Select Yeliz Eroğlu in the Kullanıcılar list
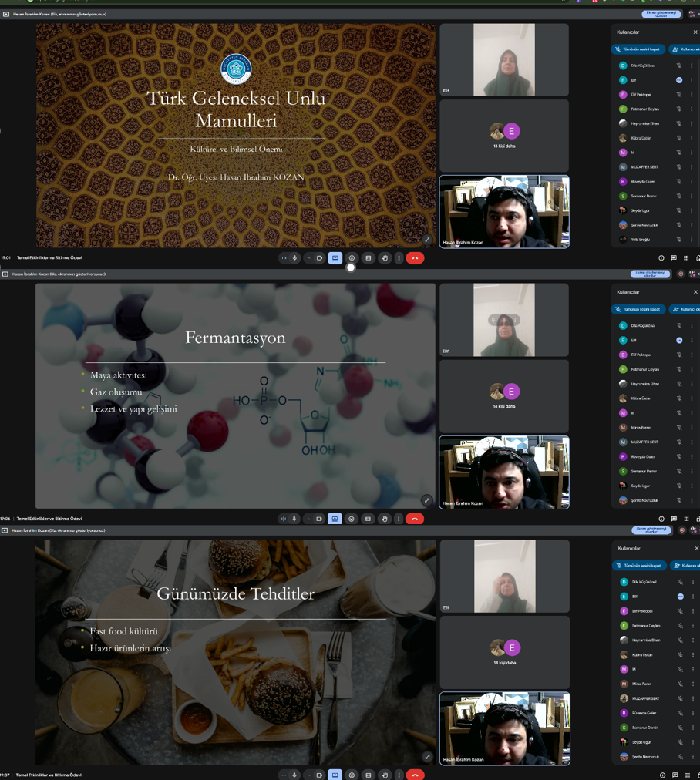Image resolution: width=700 pixels, height=780 pixels. [x=640, y=240]
